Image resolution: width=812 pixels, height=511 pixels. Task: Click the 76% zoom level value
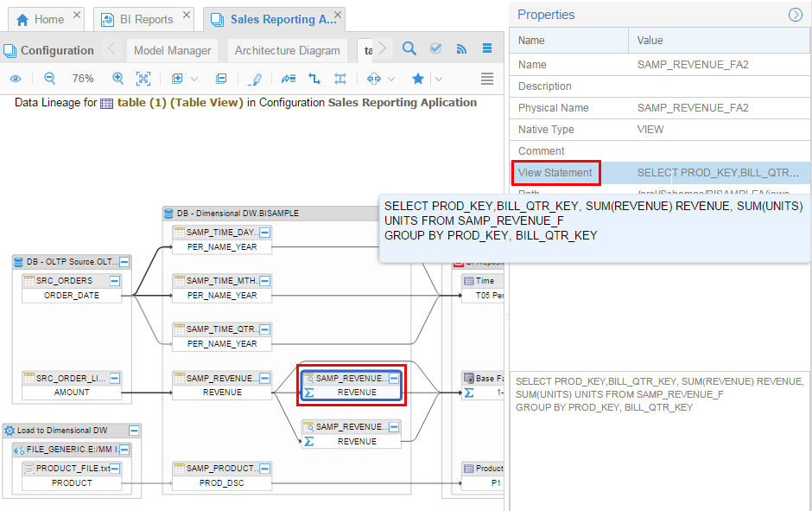coord(83,79)
